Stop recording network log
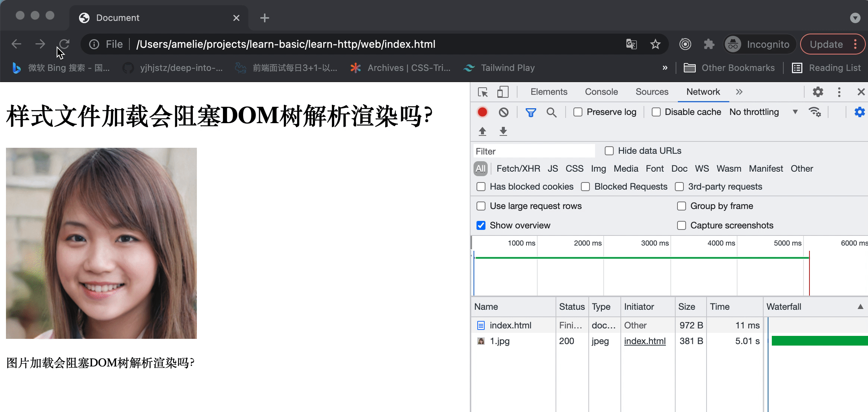The image size is (868, 412). 482,112
